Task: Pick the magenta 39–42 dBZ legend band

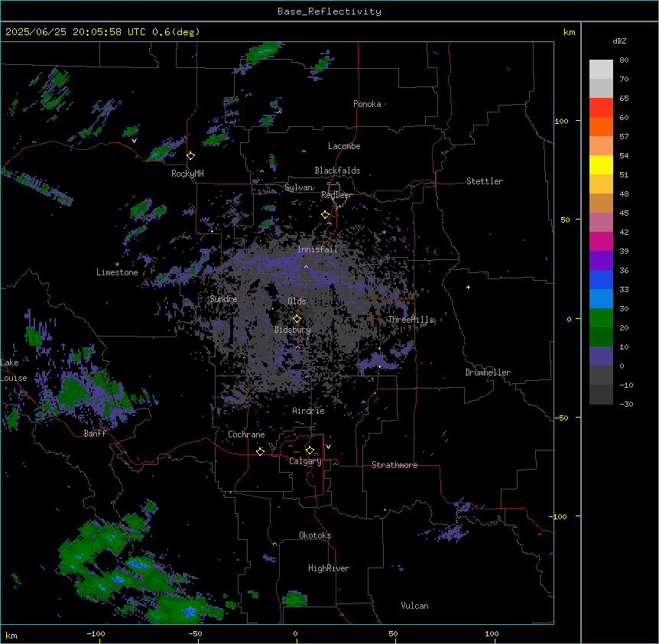Action: [601, 241]
